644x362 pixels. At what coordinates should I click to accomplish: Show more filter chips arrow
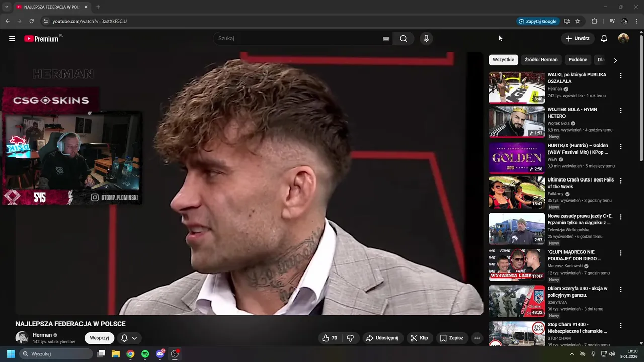coord(615,60)
